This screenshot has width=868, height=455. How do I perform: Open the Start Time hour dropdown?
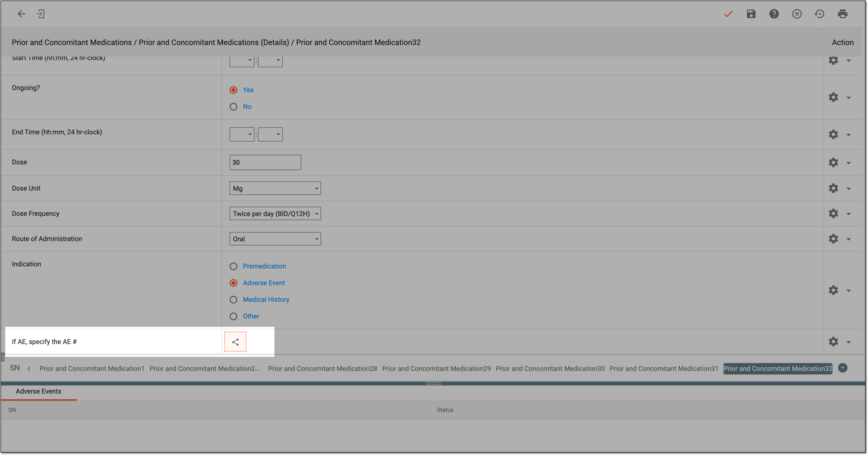(242, 61)
